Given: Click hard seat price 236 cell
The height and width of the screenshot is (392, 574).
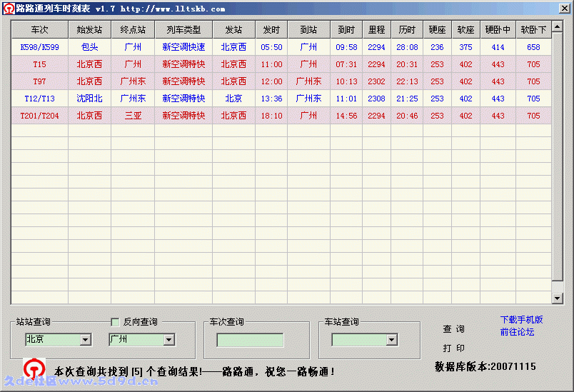Looking at the screenshot, I should pyautogui.click(x=437, y=47).
